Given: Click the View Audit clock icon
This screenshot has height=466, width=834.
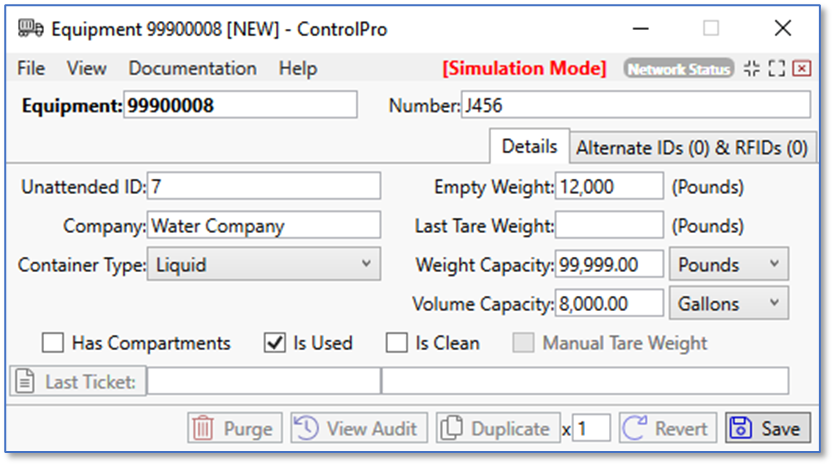Looking at the screenshot, I should coord(307,429).
